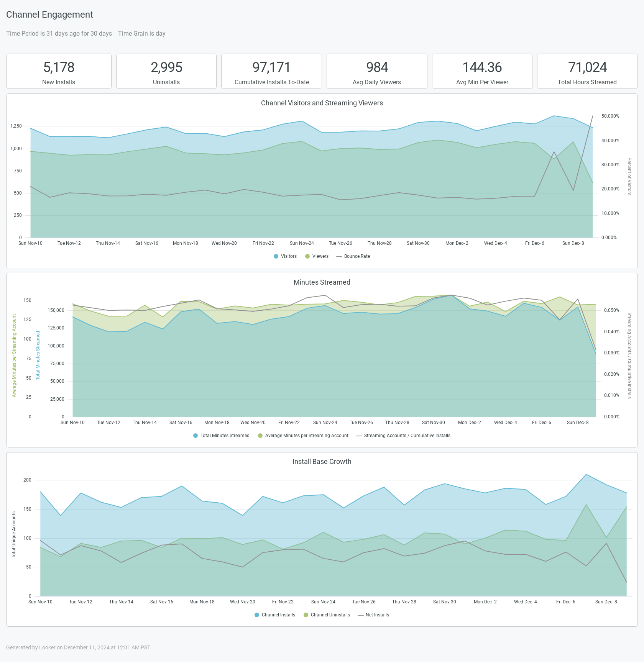Screen dimensions: 644x662
Task: Click the Install Base Growth chart title
Action: (322, 462)
